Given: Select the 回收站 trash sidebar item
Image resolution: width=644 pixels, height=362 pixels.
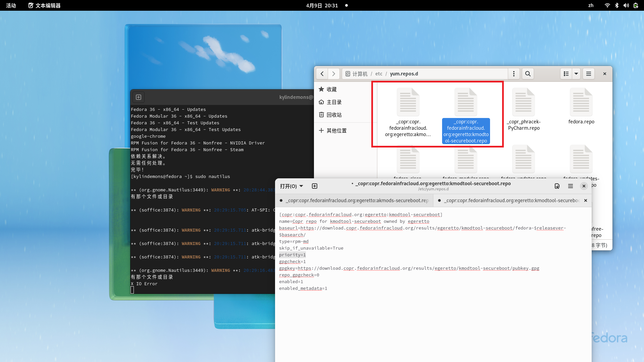Looking at the screenshot, I should tap(334, 115).
